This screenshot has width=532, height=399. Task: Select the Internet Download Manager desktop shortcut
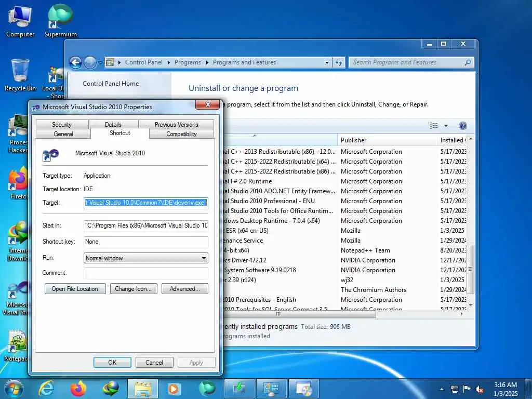(x=18, y=242)
